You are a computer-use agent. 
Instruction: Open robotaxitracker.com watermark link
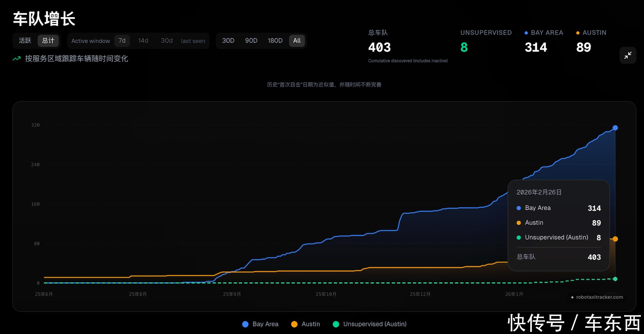(x=597, y=297)
